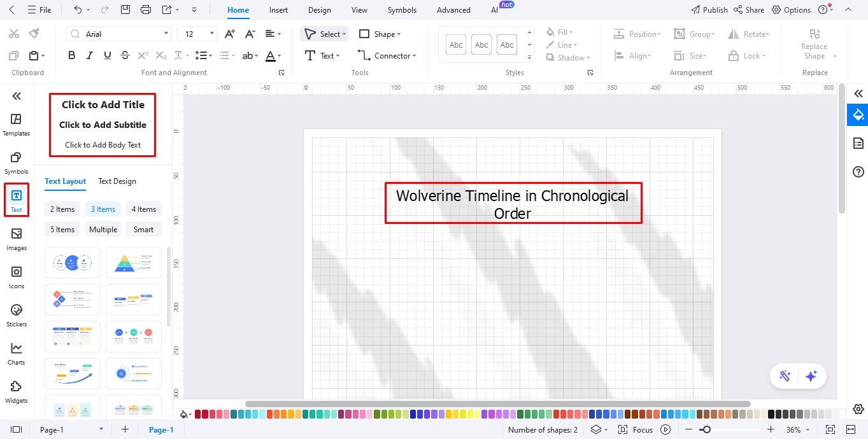Open the Icons sidebar panel
Image resolution: width=868 pixels, height=439 pixels.
[x=17, y=277]
